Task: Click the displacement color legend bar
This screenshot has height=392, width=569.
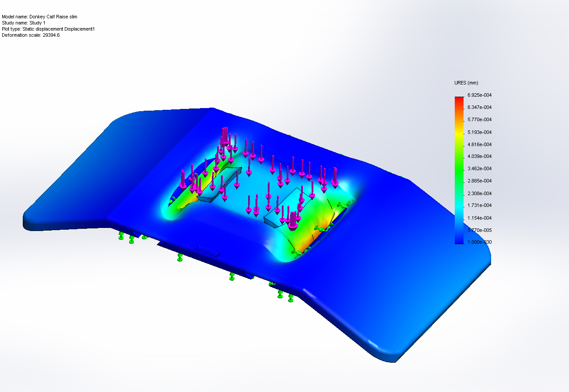Action: click(x=459, y=170)
